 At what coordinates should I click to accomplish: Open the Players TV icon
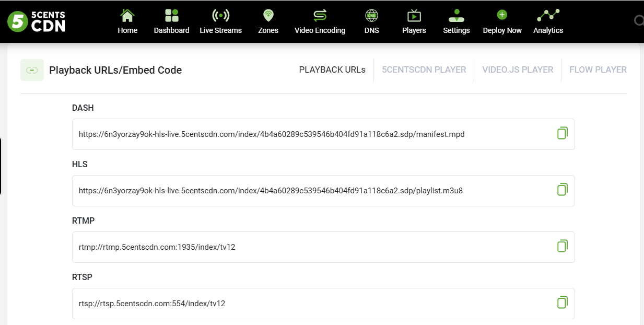[x=414, y=15]
